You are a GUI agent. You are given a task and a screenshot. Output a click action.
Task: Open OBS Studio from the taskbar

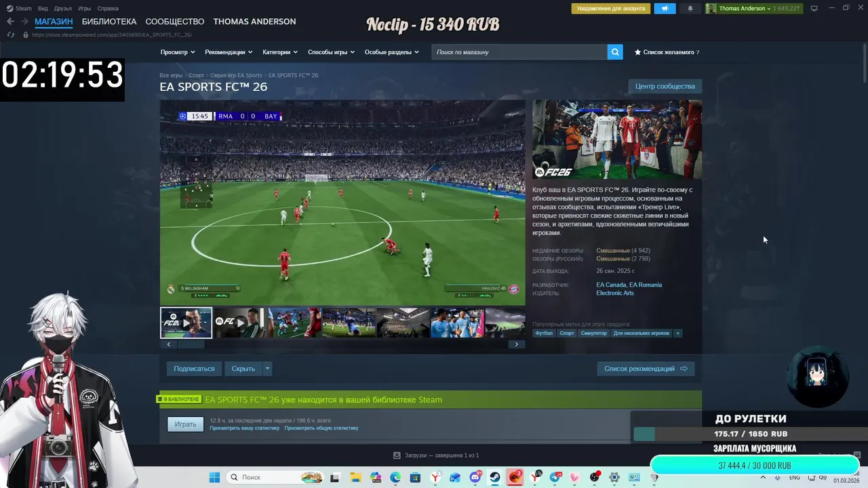point(595,477)
